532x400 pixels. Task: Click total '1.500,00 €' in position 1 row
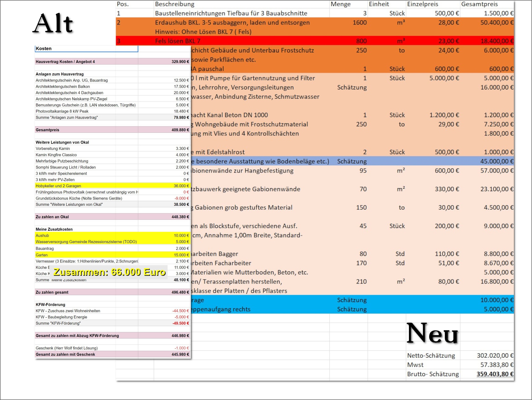point(499,13)
